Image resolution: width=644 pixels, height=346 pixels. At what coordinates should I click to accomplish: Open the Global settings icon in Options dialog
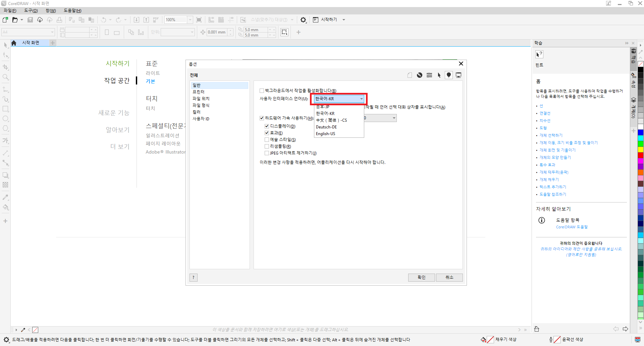(x=449, y=75)
